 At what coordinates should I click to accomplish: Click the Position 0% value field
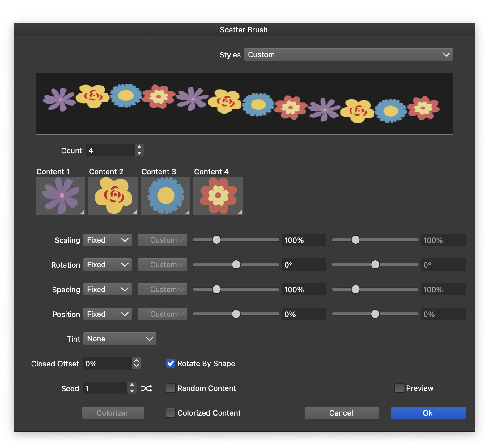tap(304, 314)
